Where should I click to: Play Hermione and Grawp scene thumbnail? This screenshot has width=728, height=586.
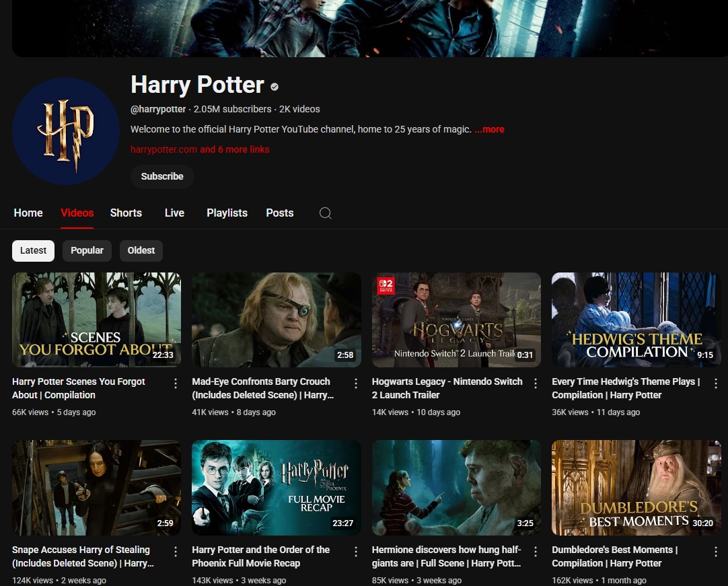456,488
